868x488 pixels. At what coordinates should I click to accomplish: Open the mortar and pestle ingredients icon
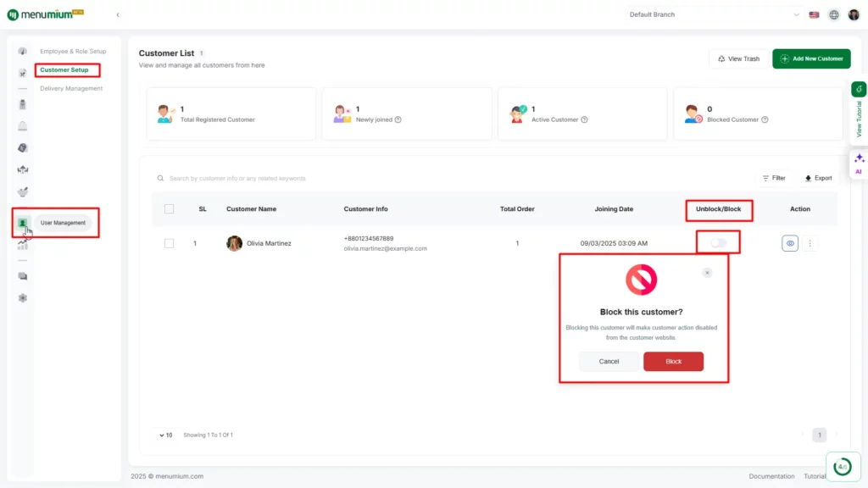(x=23, y=192)
